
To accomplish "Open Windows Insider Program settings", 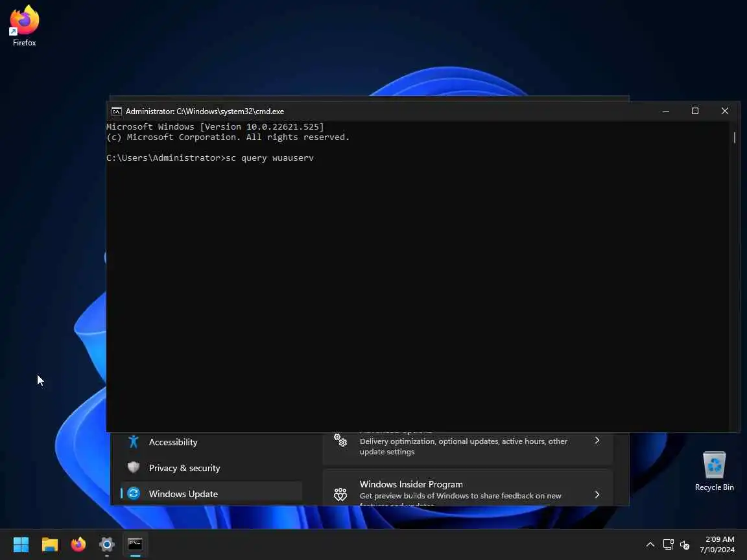I will click(468, 488).
